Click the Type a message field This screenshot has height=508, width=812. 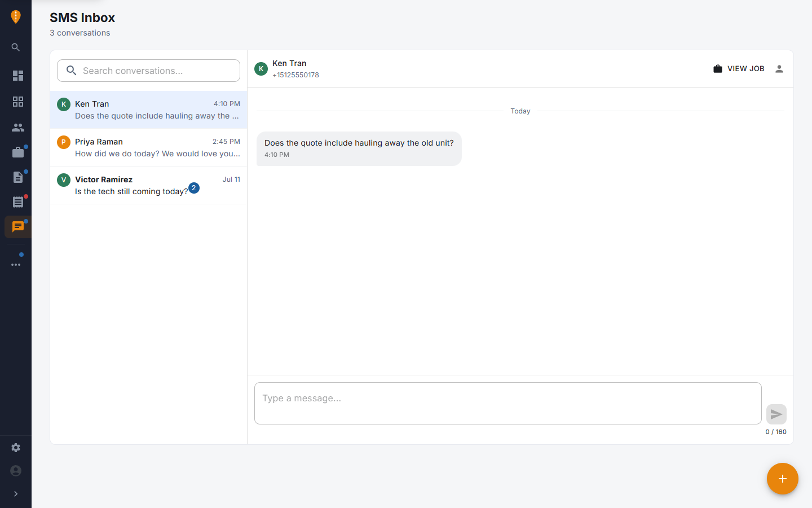point(508,403)
